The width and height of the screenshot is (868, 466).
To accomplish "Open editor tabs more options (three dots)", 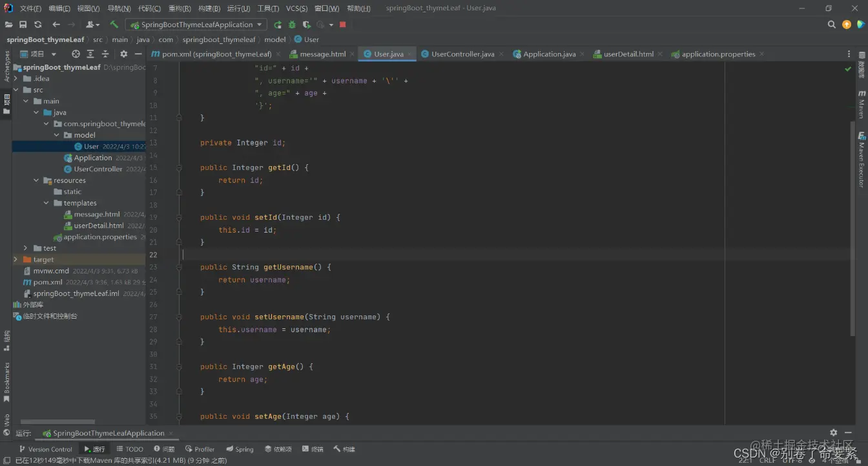I will click(x=849, y=54).
